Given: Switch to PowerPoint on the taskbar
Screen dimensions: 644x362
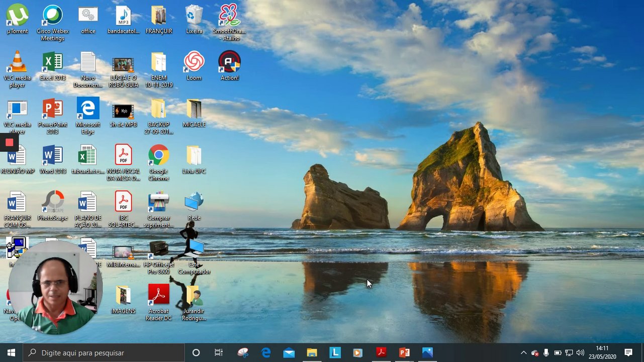Looking at the screenshot, I should click(x=404, y=352).
